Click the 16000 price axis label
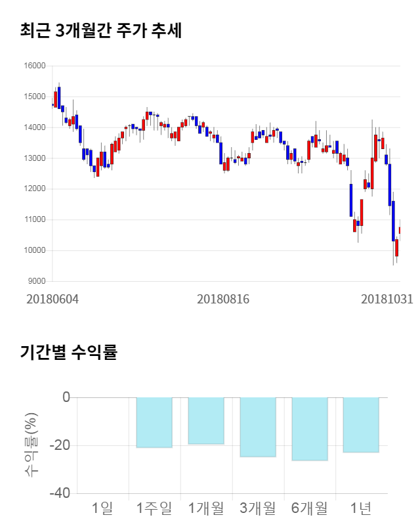The height and width of the screenshot is (532, 420). [35, 66]
